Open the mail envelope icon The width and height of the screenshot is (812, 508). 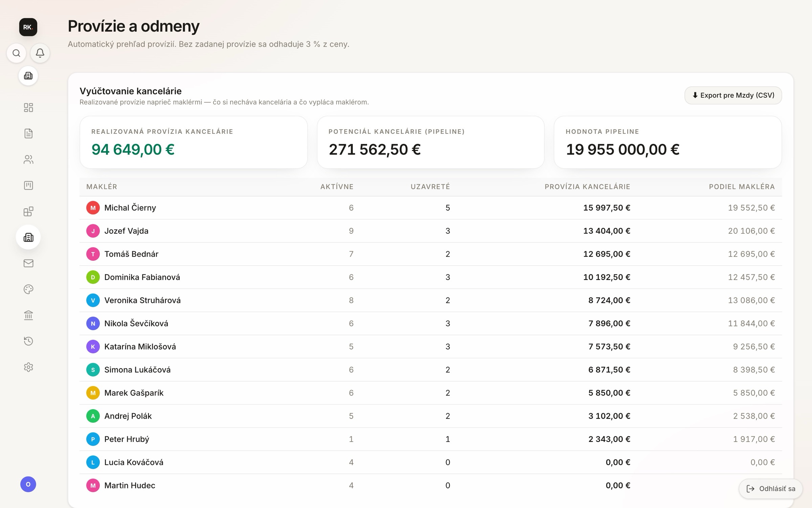pyautogui.click(x=28, y=263)
